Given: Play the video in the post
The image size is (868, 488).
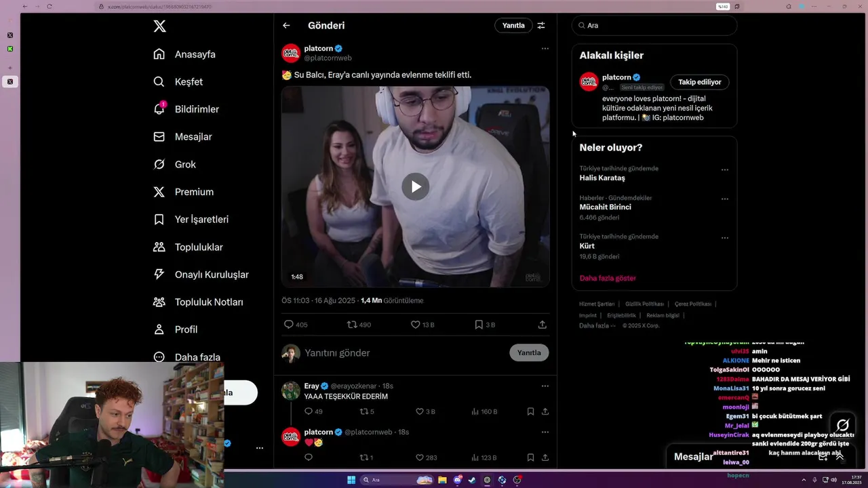Looking at the screenshot, I should coord(416,186).
